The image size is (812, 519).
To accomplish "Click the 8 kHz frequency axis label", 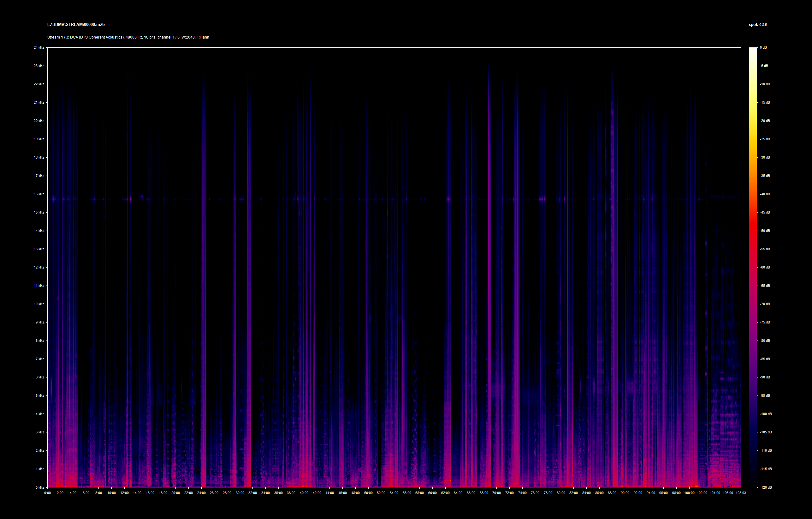I will click(40, 341).
